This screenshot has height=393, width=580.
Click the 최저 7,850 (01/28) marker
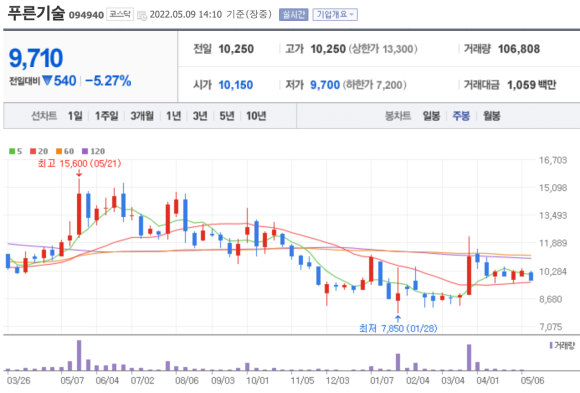point(398,328)
